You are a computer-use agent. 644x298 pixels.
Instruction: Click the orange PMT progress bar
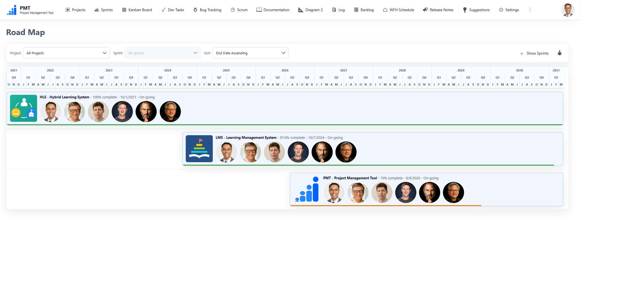pyautogui.click(x=386, y=206)
